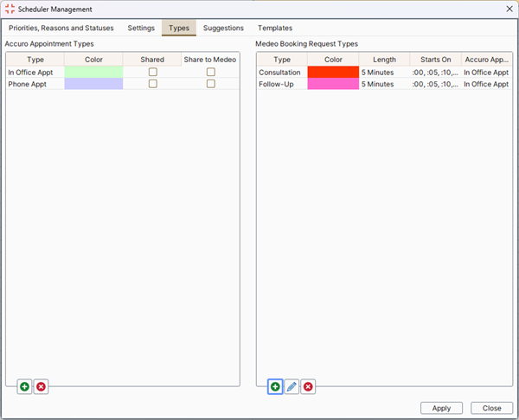Toggle Share to Medeo for In Office Appt
Screen dimensions: 519x420
coord(210,72)
